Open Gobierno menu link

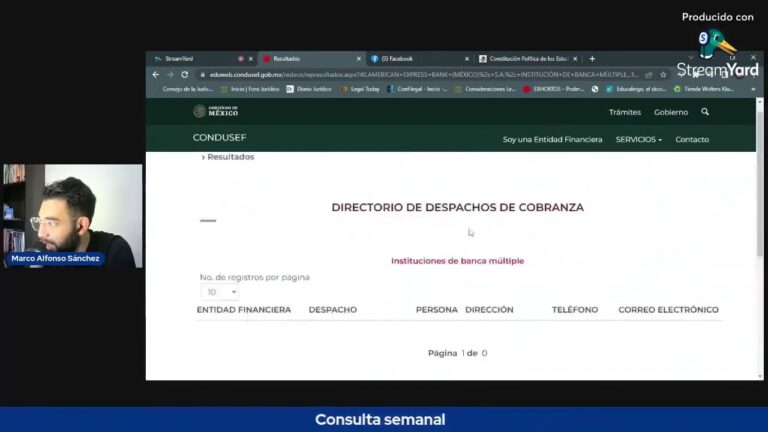click(x=671, y=112)
